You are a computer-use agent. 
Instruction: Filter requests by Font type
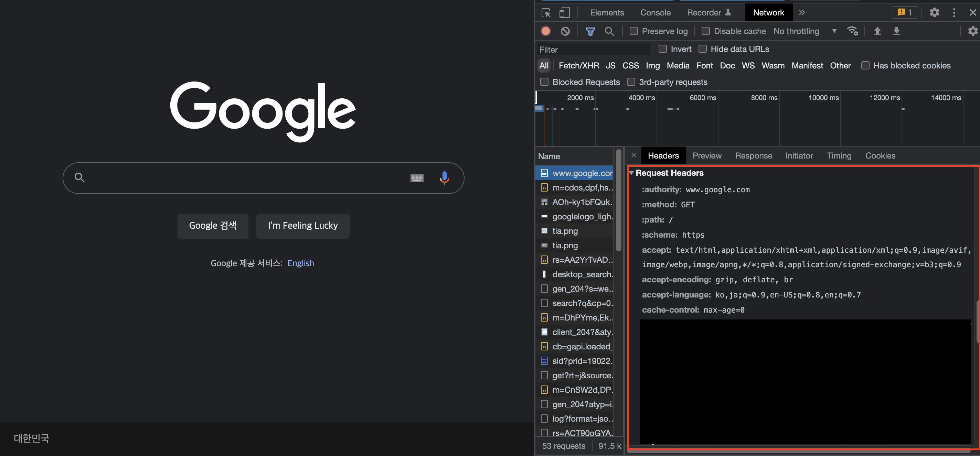705,65
